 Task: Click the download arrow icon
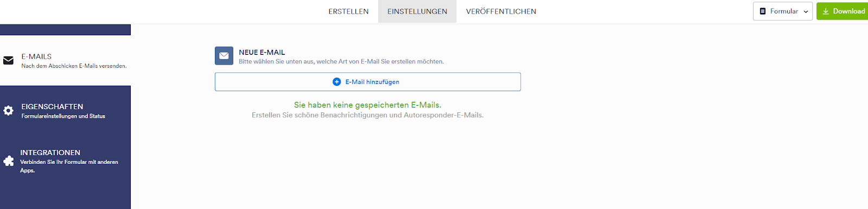826,11
